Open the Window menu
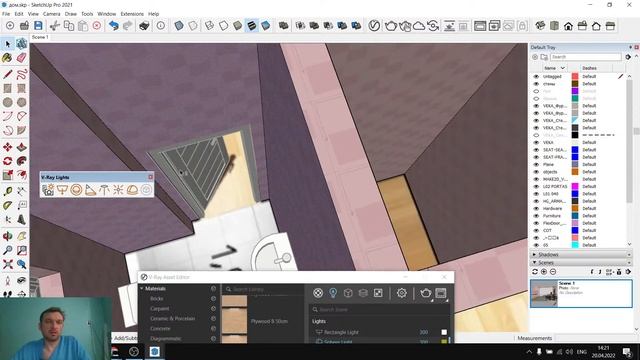 107,14
